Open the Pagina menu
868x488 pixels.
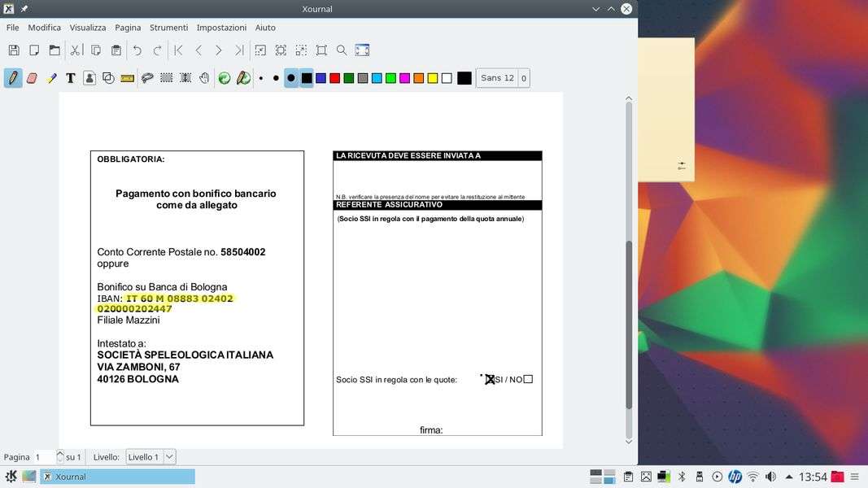click(x=128, y=28)
